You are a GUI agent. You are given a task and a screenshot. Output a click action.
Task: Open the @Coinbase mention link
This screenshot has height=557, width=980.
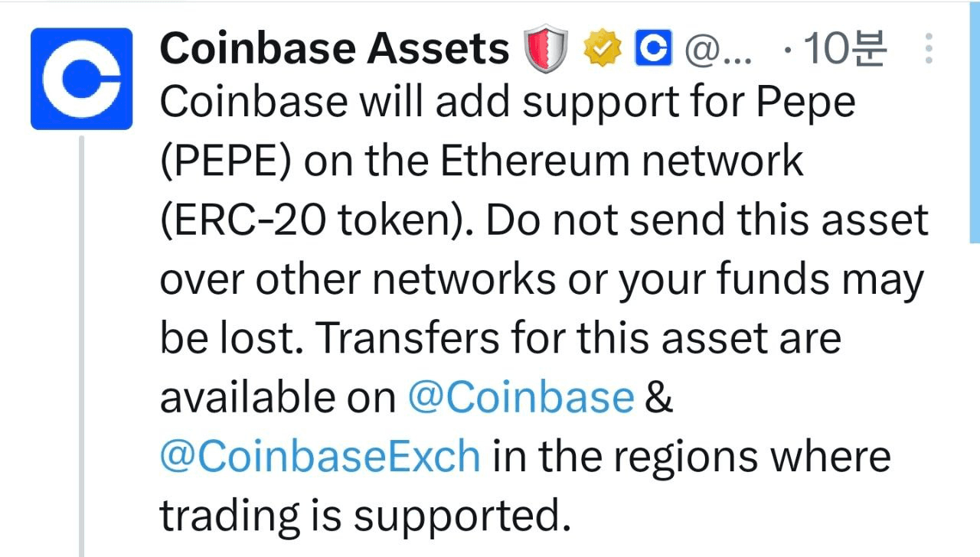pyautogui.click(x=521, y=398)
